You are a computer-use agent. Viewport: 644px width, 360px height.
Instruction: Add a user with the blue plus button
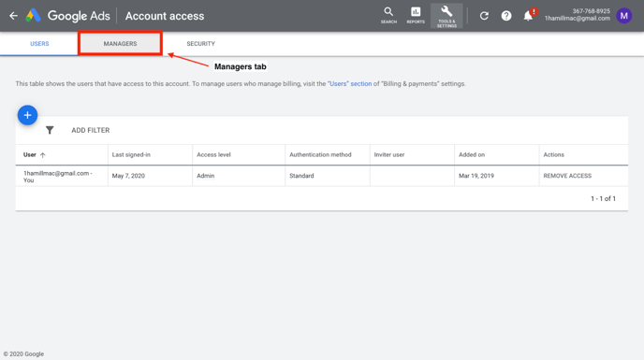pos(27,115)
